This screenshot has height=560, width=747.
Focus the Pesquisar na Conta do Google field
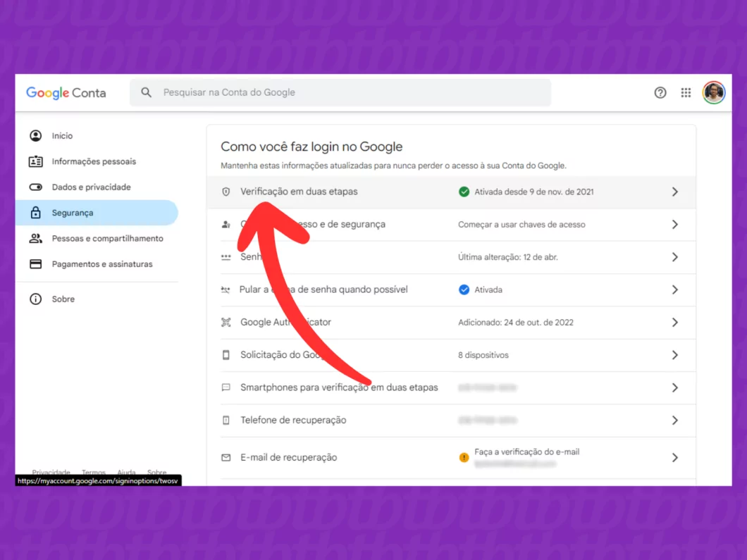coord(340,92)
